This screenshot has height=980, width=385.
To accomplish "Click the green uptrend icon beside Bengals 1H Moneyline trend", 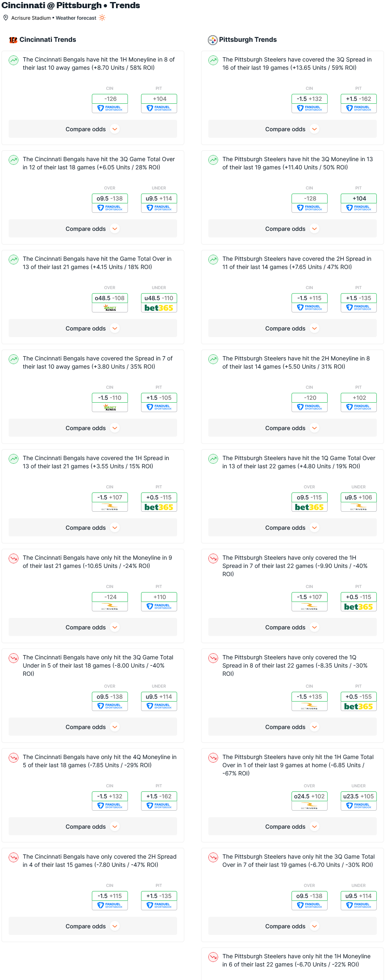I will [x=14, y=60].
